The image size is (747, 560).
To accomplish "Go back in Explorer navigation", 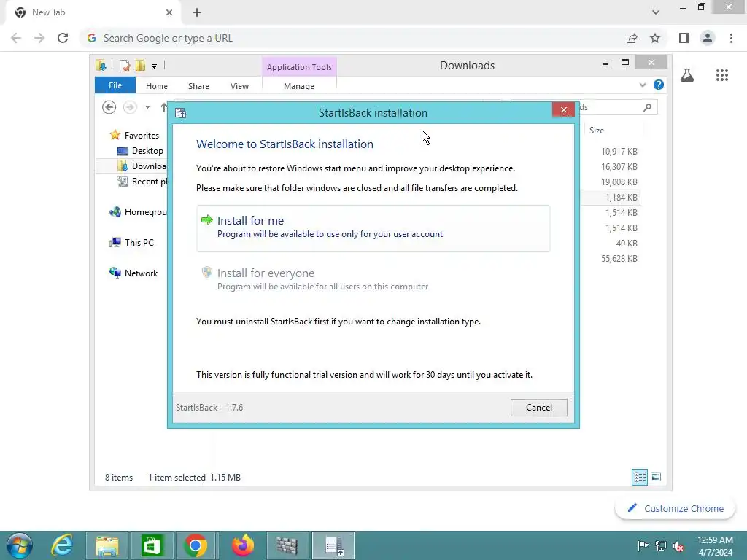I will 109,107.
